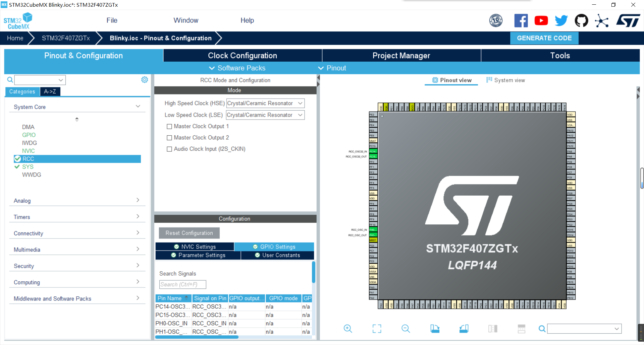
Task: Open the Window menu
Action: click(186, 20)
